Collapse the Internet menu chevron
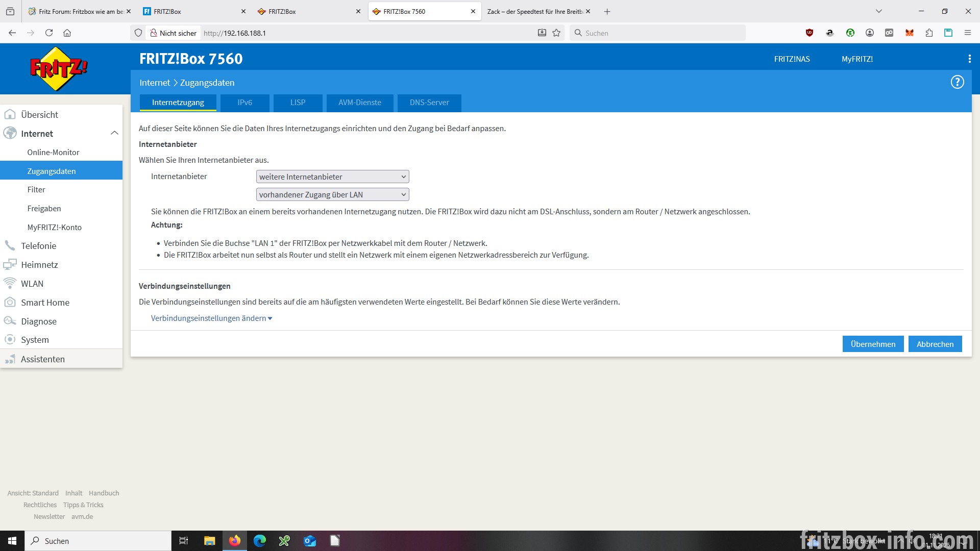The image size is (980, 551). tap(114, 133)
